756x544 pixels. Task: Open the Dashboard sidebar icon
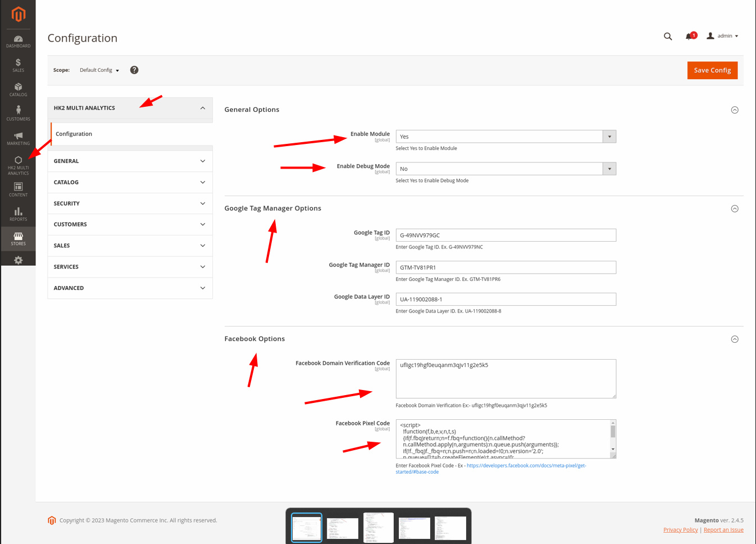(x=19, y=42)
